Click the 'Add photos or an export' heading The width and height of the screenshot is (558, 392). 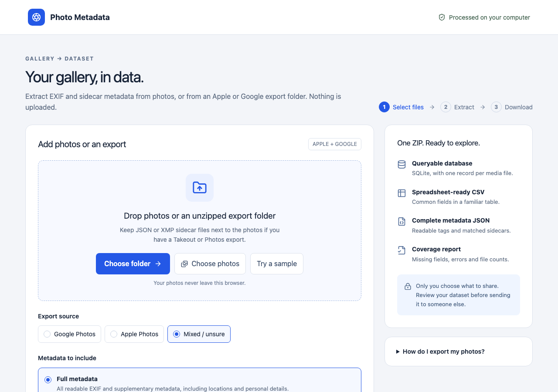(x=82, y=144)
